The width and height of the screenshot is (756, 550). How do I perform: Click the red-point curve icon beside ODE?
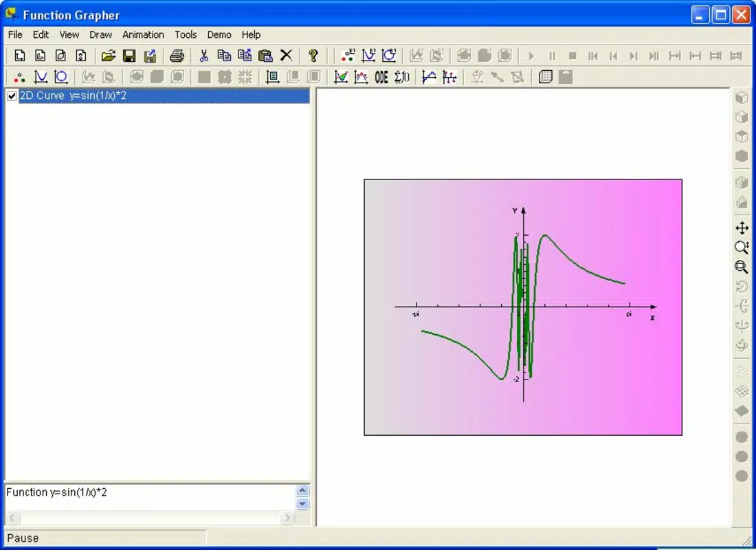361,77
